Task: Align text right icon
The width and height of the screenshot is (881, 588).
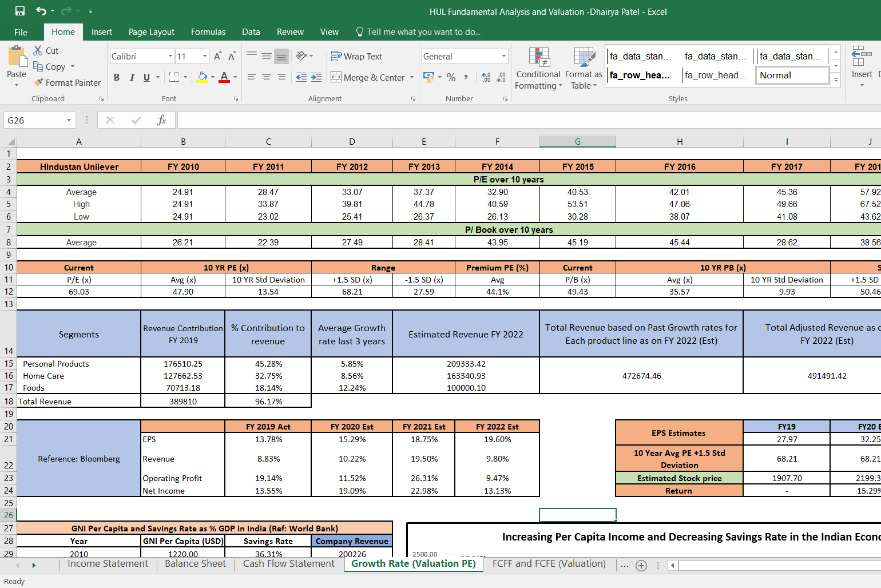Action: click(281, 77)
